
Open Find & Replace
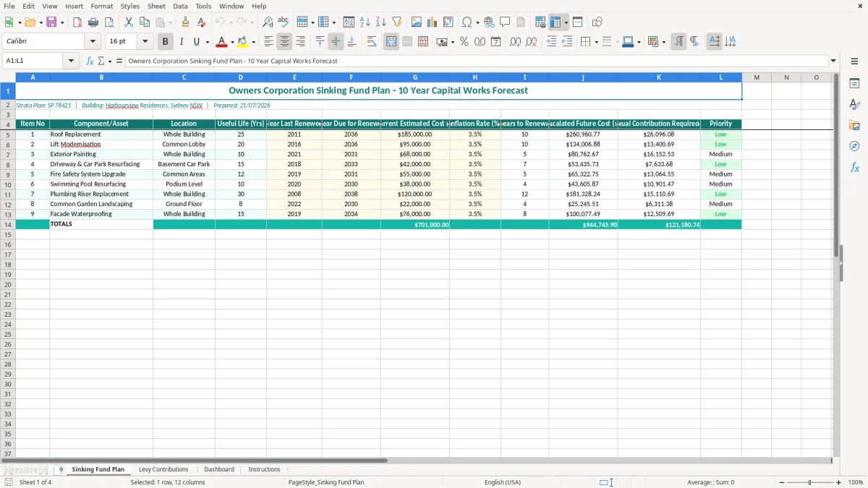tap(268, 22)
